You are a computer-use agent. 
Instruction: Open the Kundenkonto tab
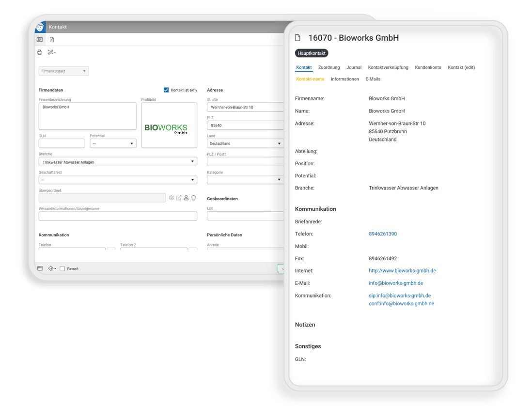coord(428,67)
